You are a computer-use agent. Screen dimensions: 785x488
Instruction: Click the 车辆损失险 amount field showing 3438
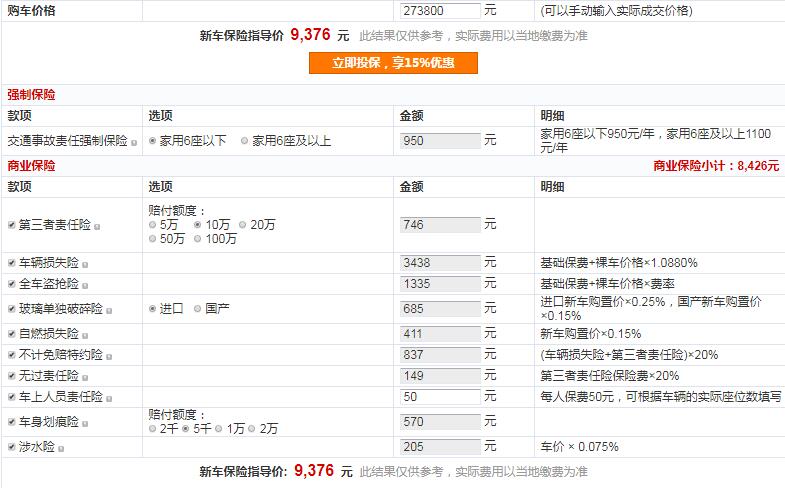[x=440, y=263]
